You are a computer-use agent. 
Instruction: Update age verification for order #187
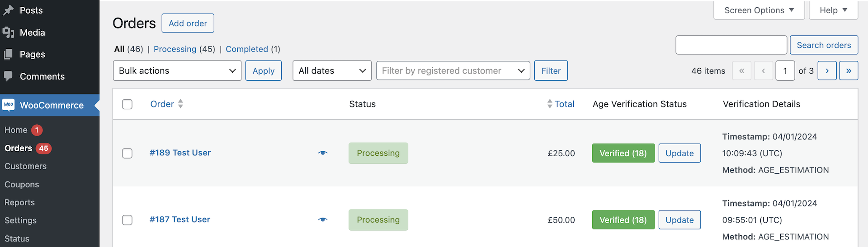679,220
